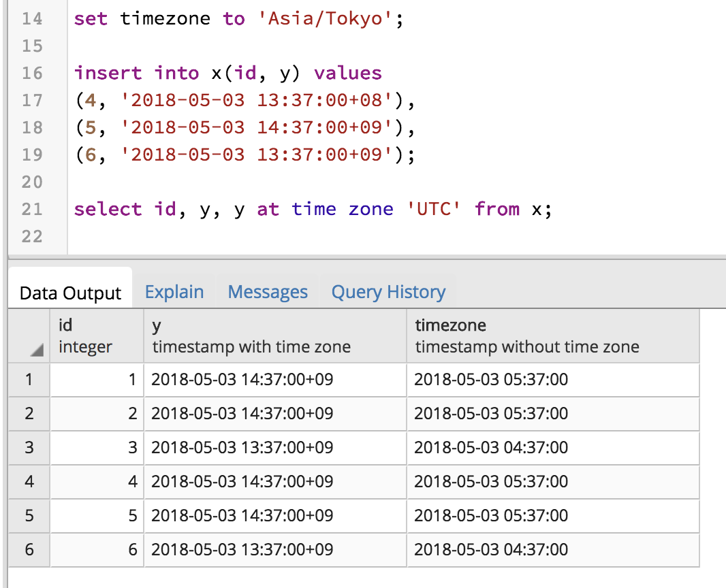Click line 21 containing the select statement

click(x=32, y=209)
